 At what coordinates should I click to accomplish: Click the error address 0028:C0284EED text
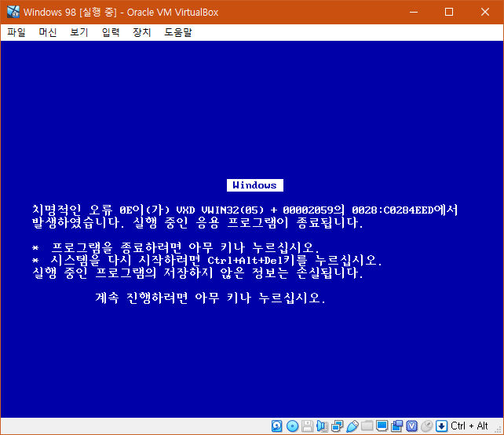[393, 210]
